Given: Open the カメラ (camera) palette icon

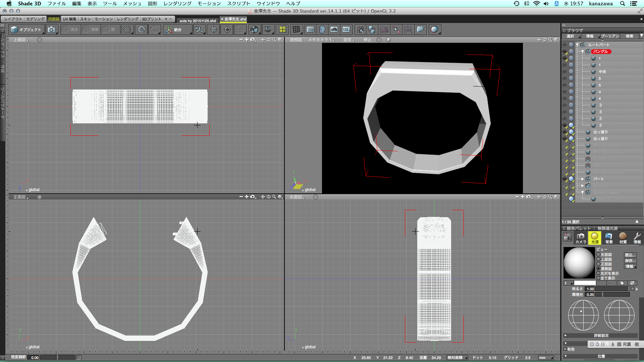Looking at the screenshot, I should tap(581, 238).
